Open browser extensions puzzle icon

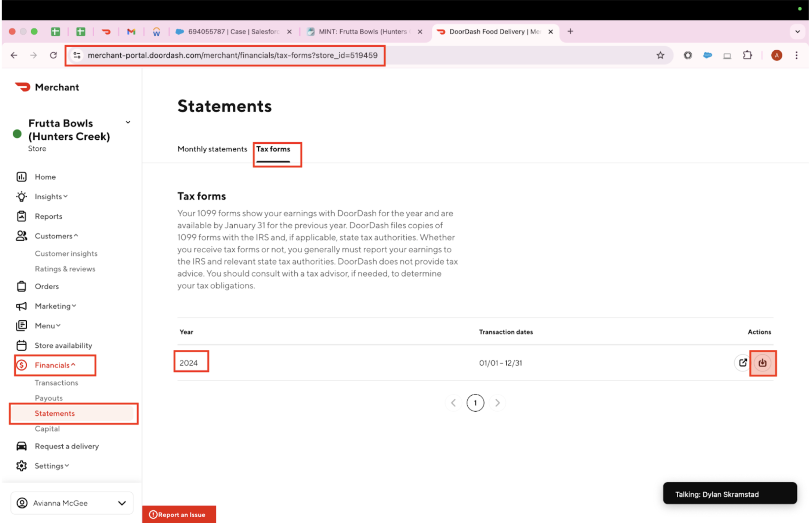pyautogui.click(x=747, y=55)
